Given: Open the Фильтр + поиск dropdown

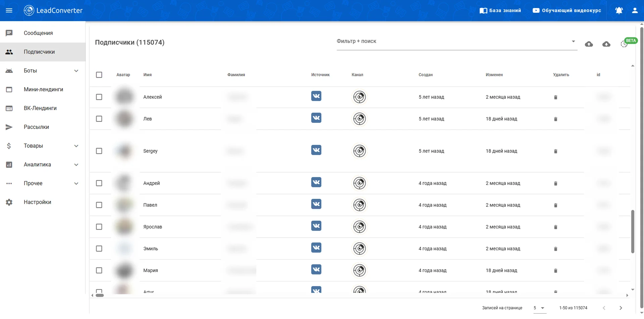Looking at the screenshot, I should pos(456,42).
